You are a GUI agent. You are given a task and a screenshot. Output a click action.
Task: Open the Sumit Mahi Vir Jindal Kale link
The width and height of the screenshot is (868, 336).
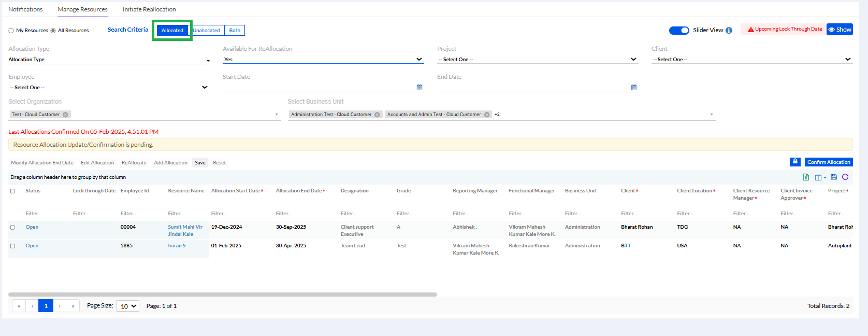click(185, 231)
